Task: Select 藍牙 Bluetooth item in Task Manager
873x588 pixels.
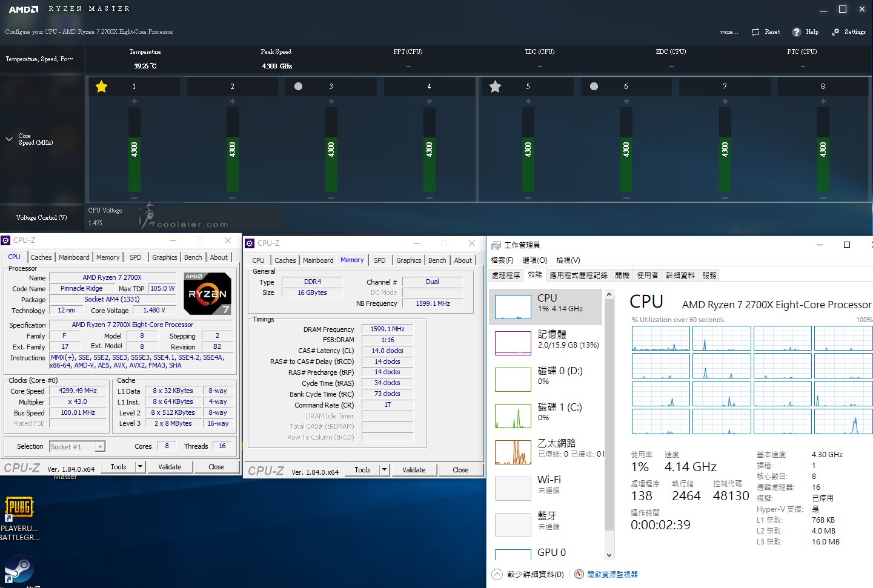Action: tap(546, 525)
